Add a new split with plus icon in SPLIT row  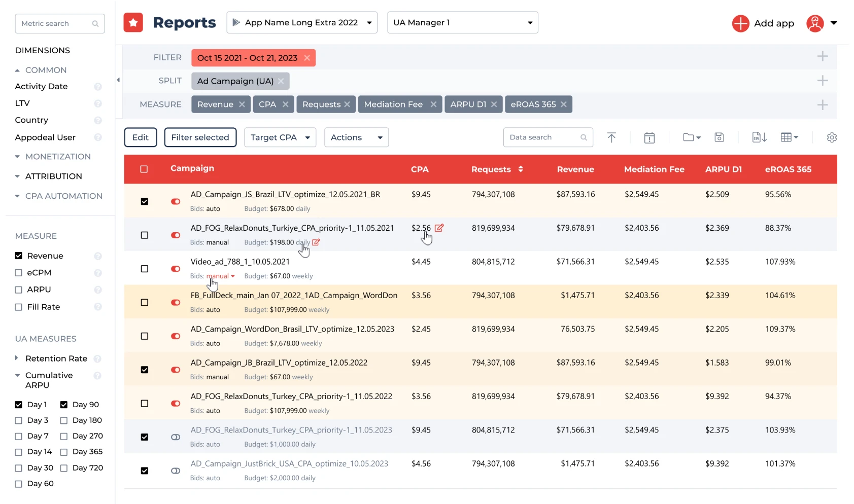(x=823, y=81)
